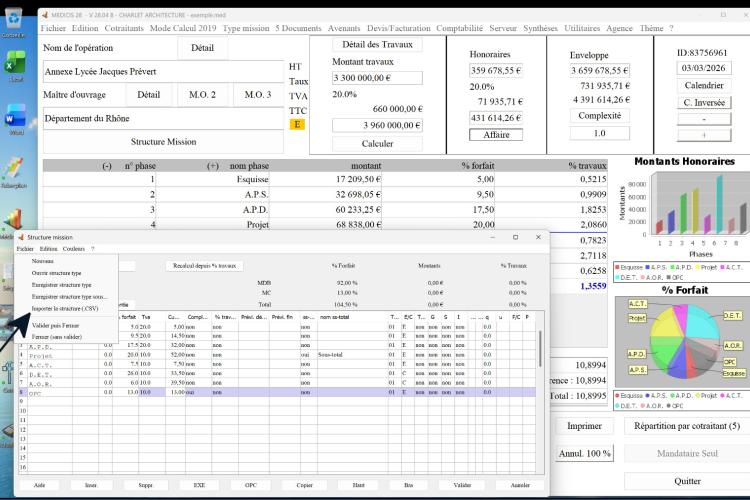Viewport: 750px width, 500px height.
Task: Click the OPC button in Structure mission
Action: pos(251,485)
